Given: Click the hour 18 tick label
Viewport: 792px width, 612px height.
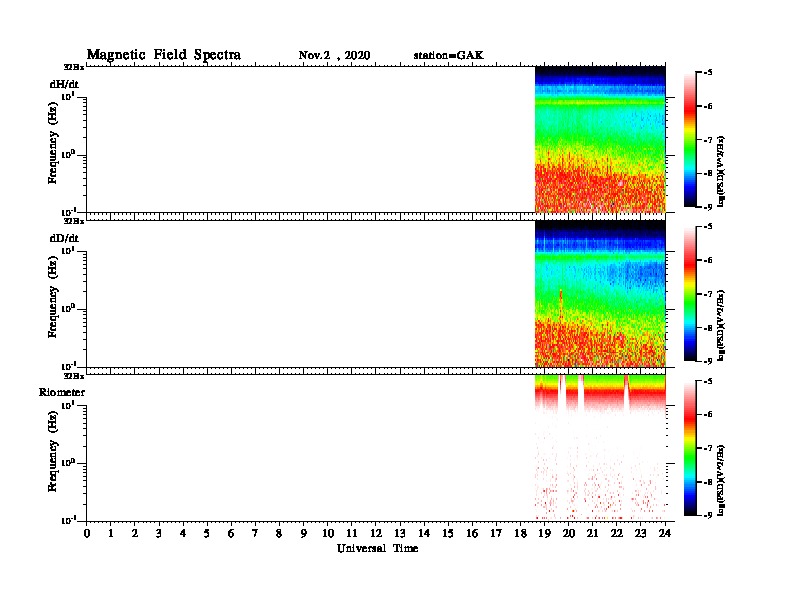Looking at the screenshot, I should click(520, 534).
